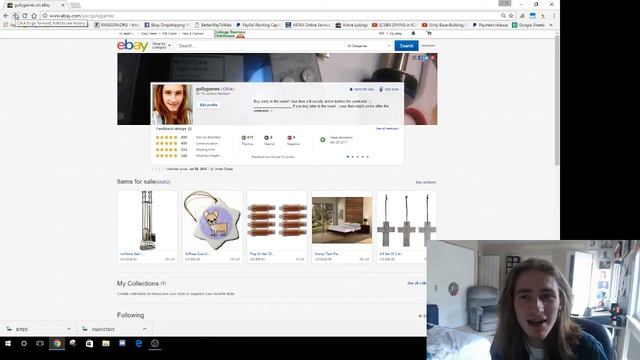
Task: Open the Chrome three-dot menu
Action: 554,16
